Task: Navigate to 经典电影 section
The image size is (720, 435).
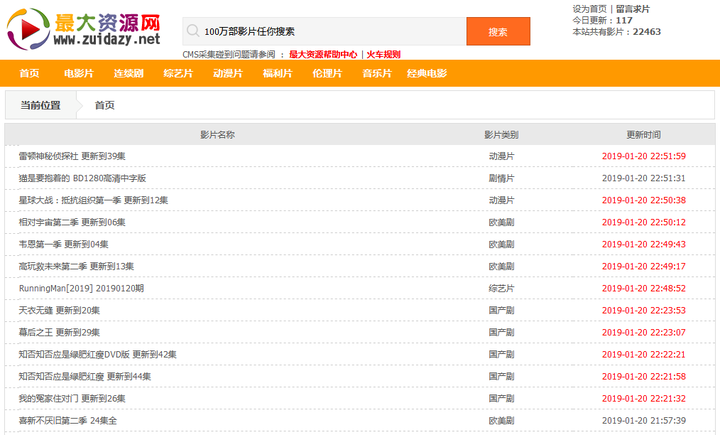Action: [426, 73]
